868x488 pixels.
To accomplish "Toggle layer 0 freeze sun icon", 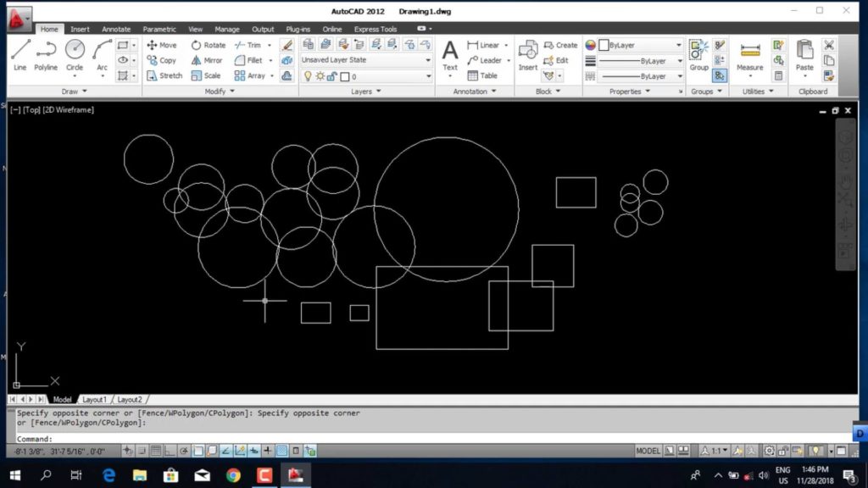I will click(x=320, y=76).
